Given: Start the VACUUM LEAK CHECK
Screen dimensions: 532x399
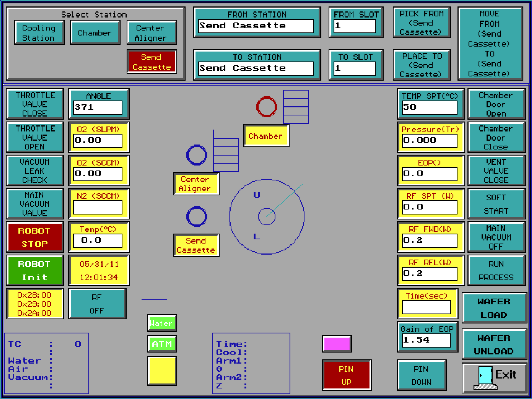Looking at the screenshot, I should pyautogui.click(x=35, y=171).
